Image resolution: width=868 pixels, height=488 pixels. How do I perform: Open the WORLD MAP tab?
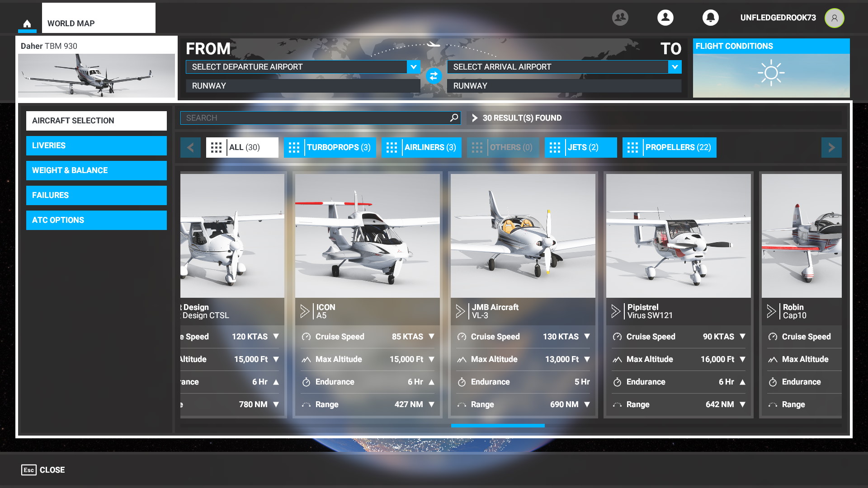point(99,18)
